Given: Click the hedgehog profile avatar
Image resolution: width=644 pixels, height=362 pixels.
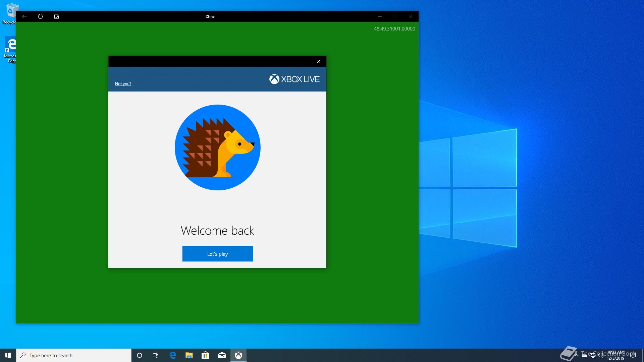Looking at the screenshot, I should (217, 147).
